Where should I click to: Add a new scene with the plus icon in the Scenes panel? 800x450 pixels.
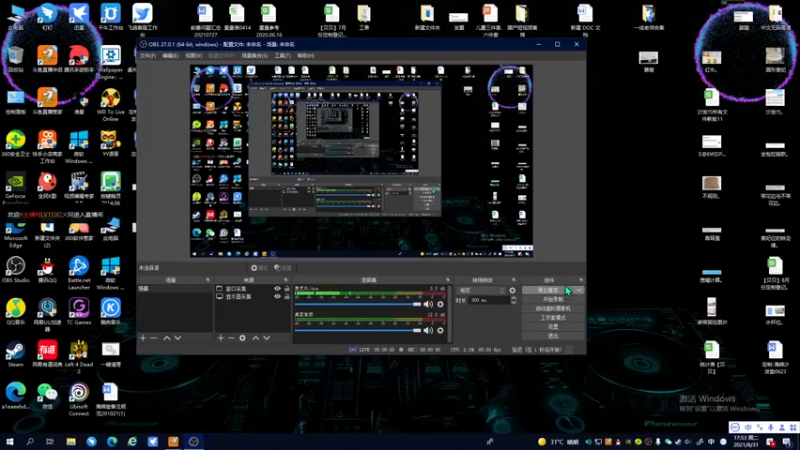143,338
